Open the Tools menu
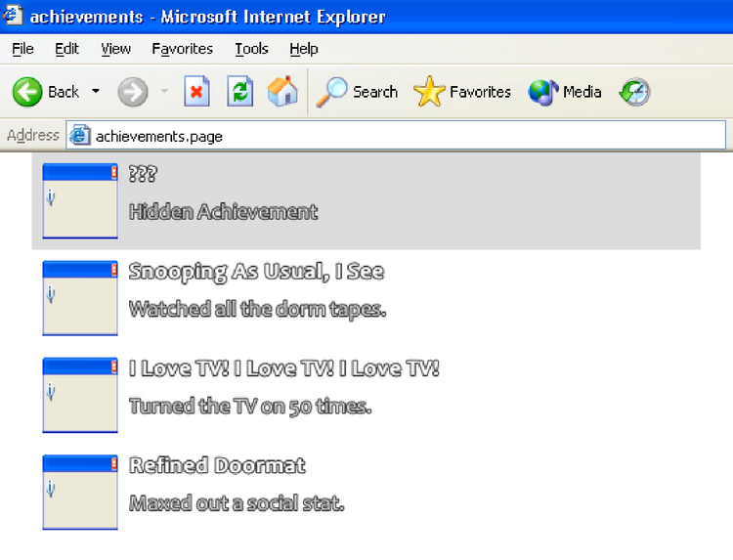Viewport: 733px width, 560px height. pos(251,49)
